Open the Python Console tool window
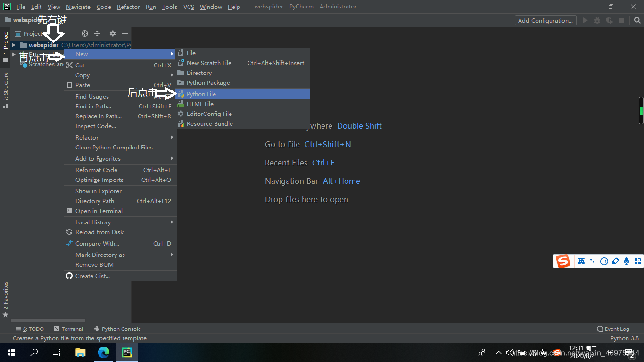 pyautogui.click(x=117, y=329)
